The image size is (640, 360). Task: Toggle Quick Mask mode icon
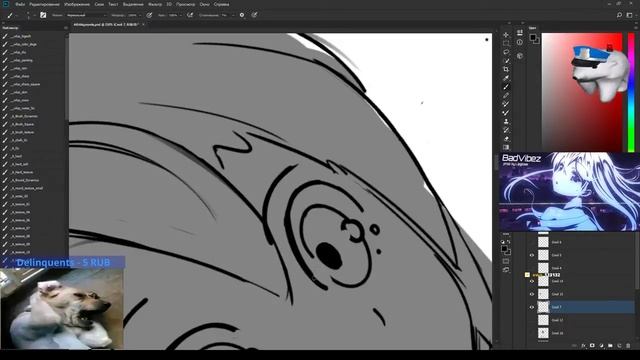[x=506, y=261]
